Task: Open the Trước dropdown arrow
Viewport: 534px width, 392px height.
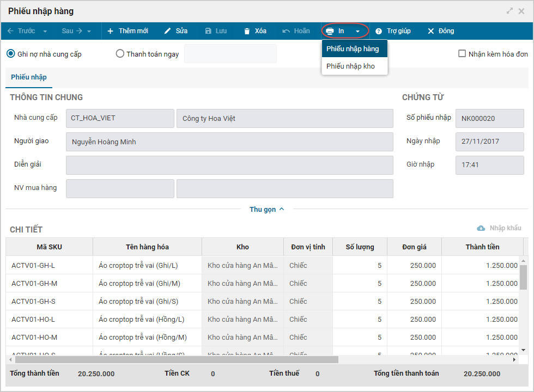Action: click(45, 32)
